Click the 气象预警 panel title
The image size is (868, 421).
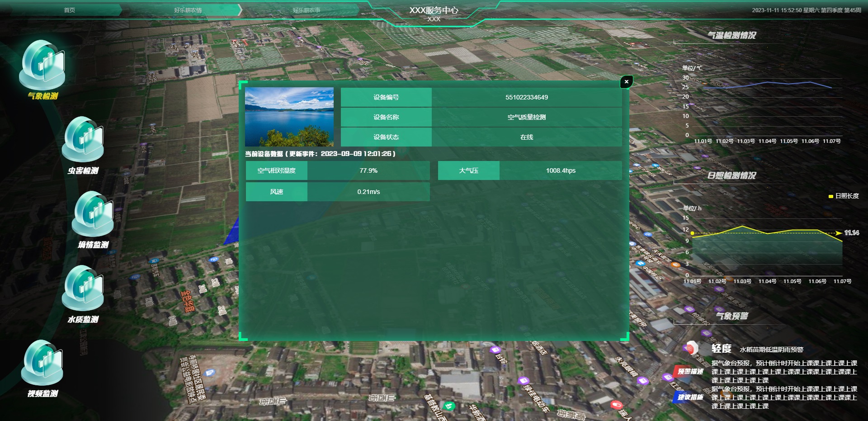[x=732, y=316]
